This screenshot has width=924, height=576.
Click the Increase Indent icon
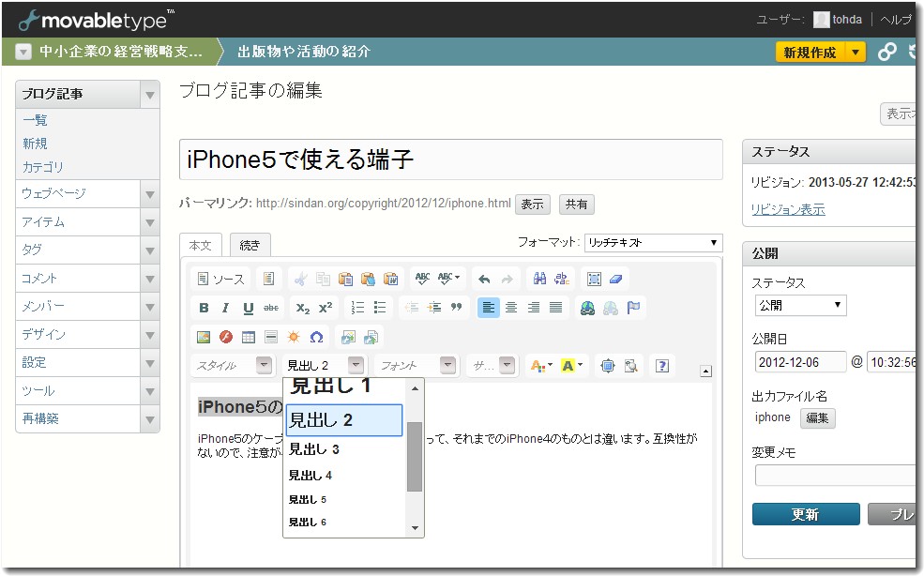tap(434, 308)
